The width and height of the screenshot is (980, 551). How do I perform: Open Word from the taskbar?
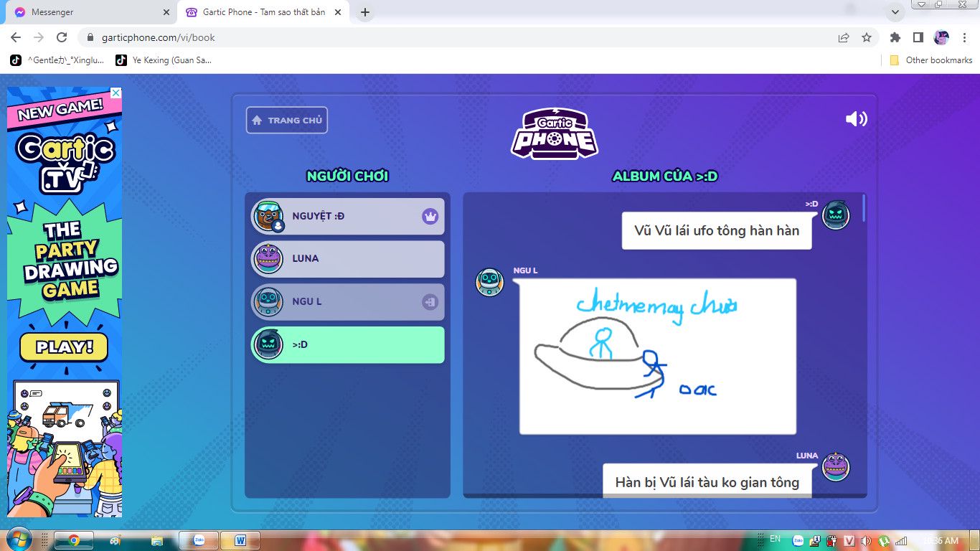tap(240, 540)
